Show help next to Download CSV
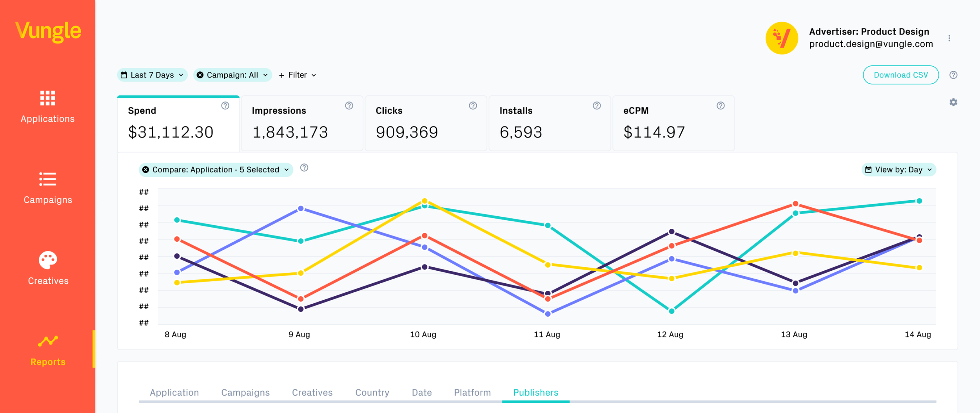Viewport: 980px width, 413px height. pyautogui.click(x=953, y=75)
